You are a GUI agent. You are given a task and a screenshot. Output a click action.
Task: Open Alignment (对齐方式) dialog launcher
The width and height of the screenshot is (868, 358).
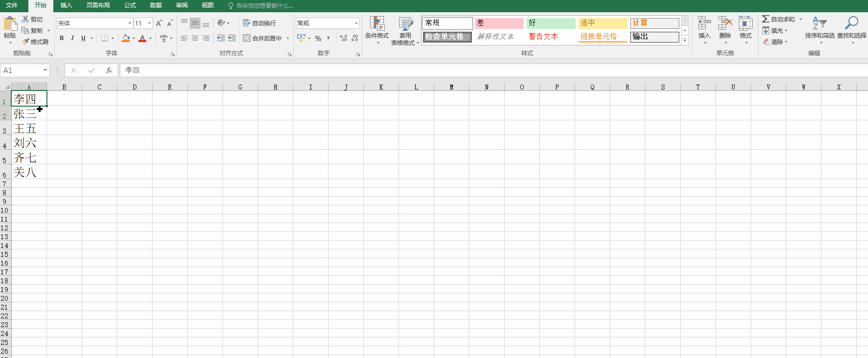tap(289, 54)
